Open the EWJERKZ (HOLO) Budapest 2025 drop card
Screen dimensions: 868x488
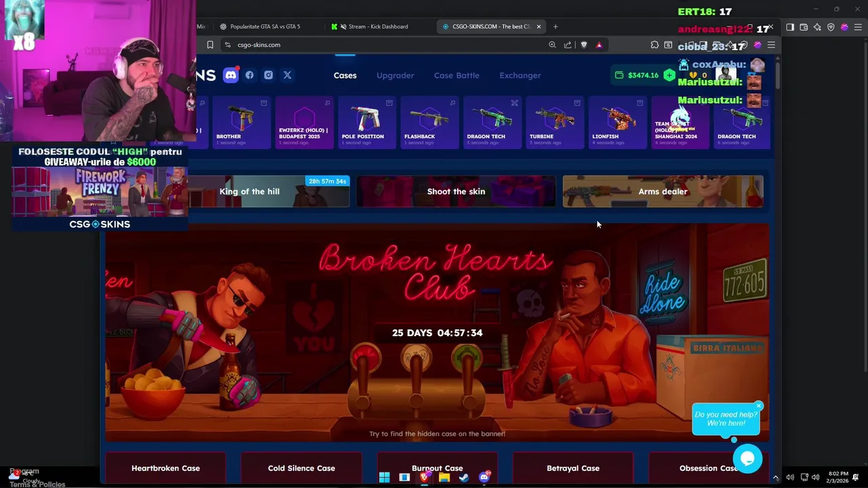point(304,123)
